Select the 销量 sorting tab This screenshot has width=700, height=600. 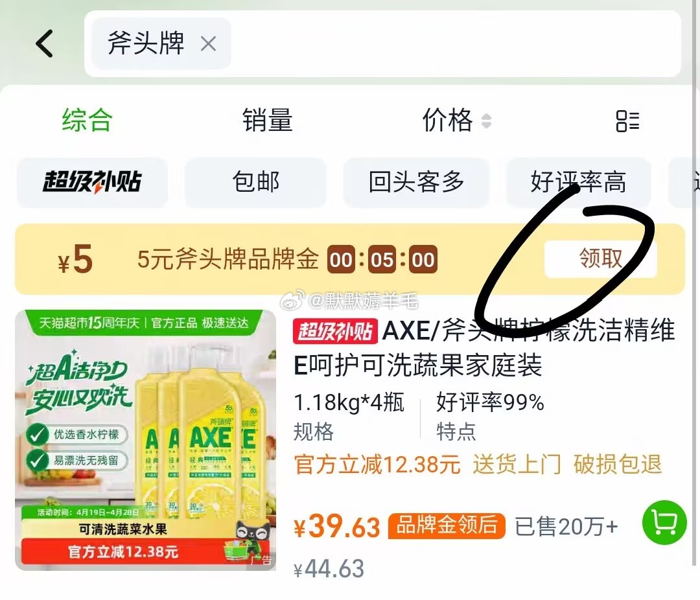(x=268, y=120)
